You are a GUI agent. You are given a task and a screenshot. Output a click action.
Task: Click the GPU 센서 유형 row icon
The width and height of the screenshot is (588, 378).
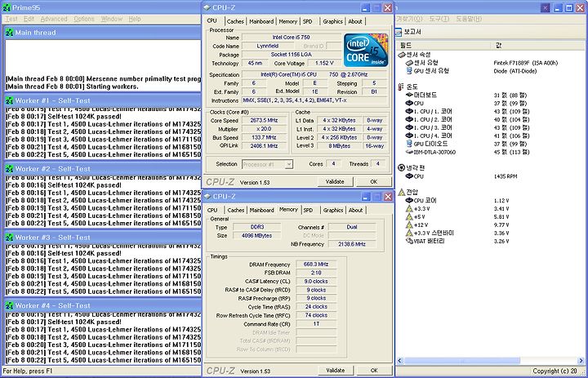tap(409, 71)
